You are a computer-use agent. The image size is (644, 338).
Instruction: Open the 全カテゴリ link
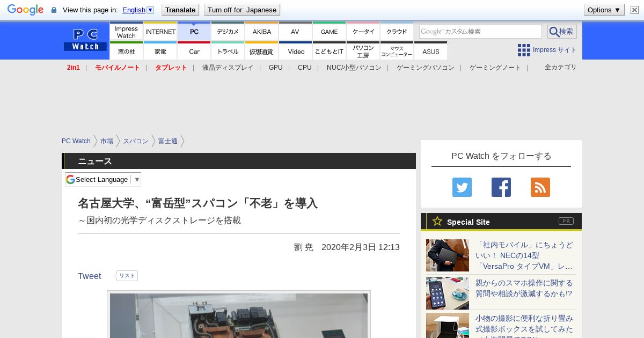561,67
